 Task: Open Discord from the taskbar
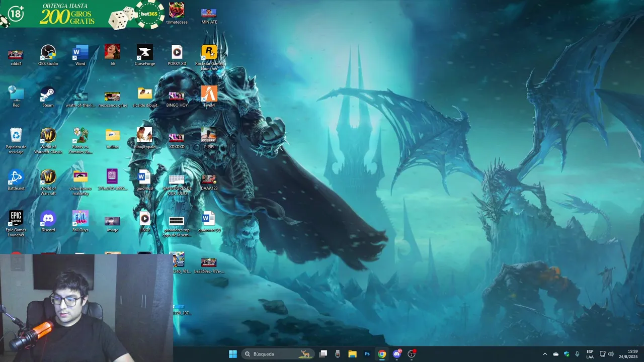click(x=397, y=354)
